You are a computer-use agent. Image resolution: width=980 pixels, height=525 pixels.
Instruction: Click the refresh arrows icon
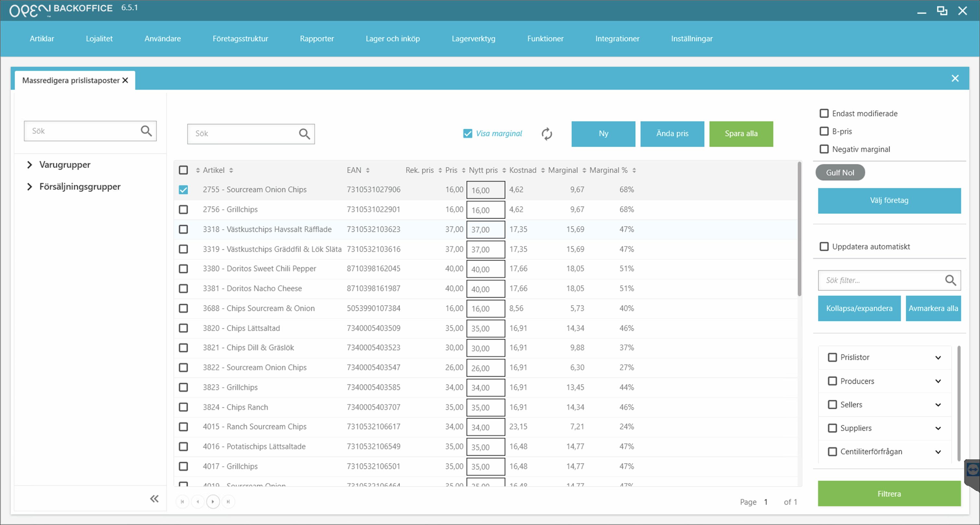[x=547, y=134]
